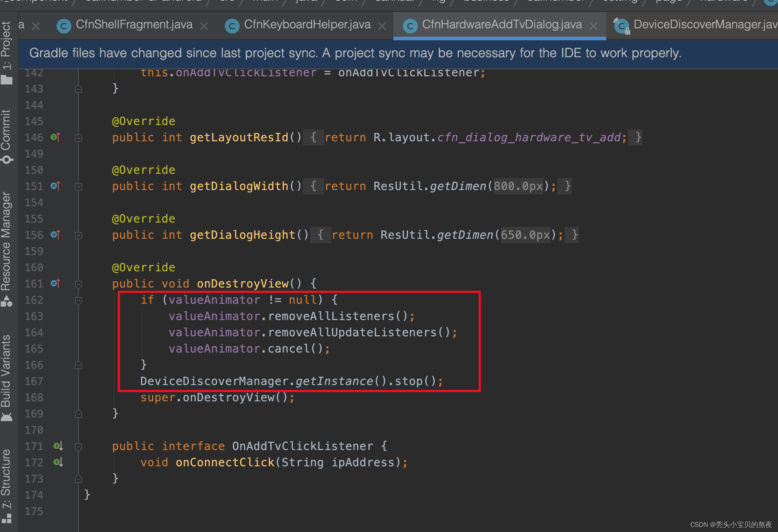Switch to CfnShellFragment.java tab
Image resolution: width=778 pixels, height=532 pixels.
134,25
